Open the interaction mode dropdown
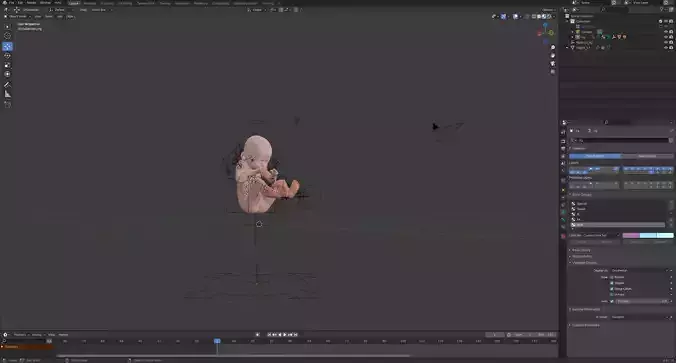This screenshot has height=363, width=676. point(17,16)
